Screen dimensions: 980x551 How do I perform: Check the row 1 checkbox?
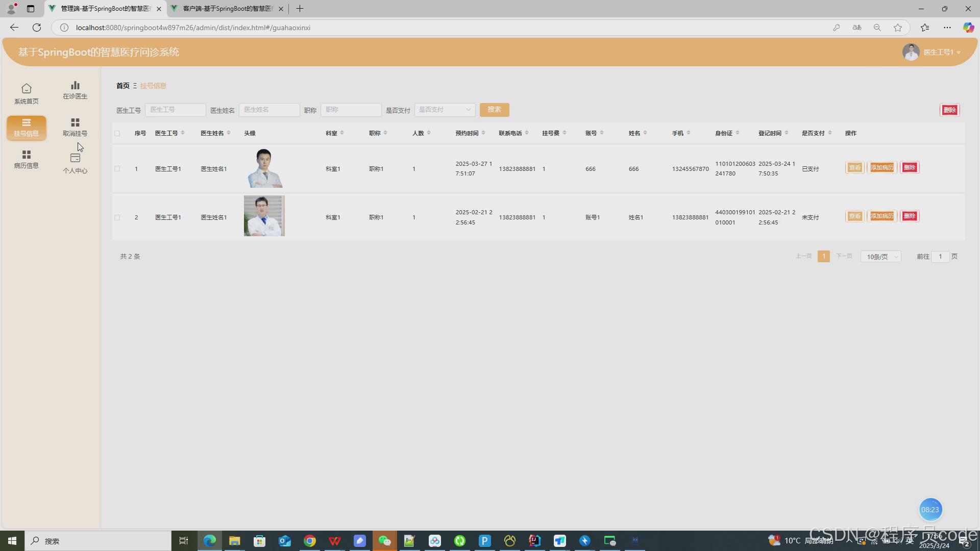pos(117,169)
